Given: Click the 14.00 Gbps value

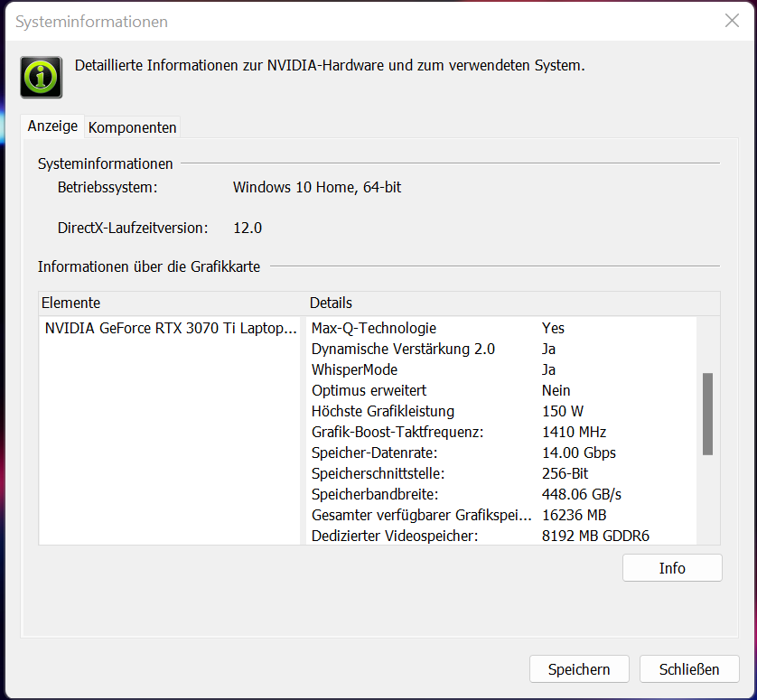Looking at the screenshot, I should pos(579,453).
